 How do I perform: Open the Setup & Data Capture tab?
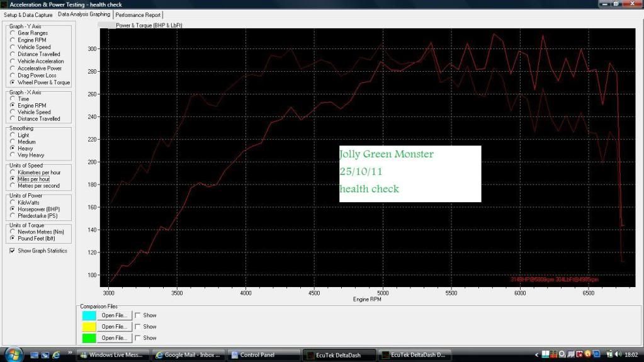[x=28, y=14]
